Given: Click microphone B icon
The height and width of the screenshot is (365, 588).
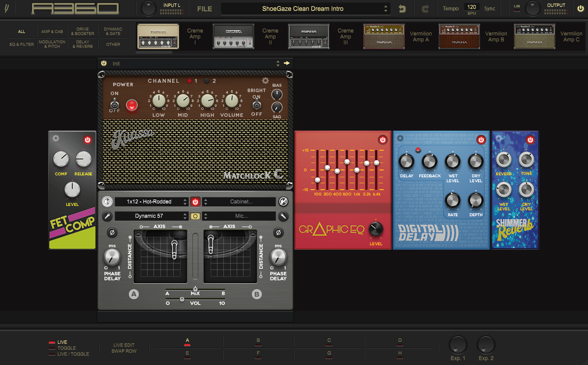Looking at the screenshot, I should click(x=283, y=216).
